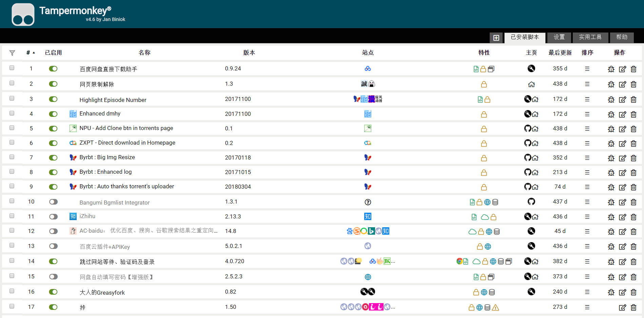Sort by 名称 column header
Viewport: 644px width, 318px height.
144,52
